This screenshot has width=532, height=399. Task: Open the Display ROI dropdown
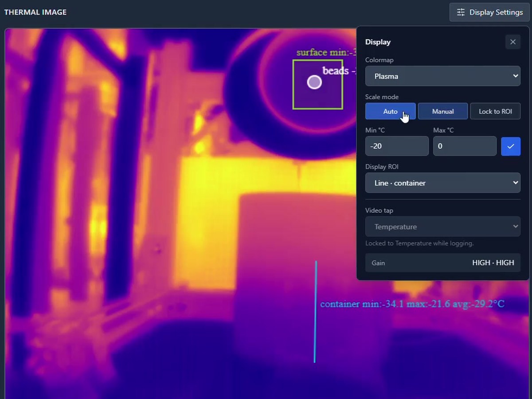click(443, 183)
